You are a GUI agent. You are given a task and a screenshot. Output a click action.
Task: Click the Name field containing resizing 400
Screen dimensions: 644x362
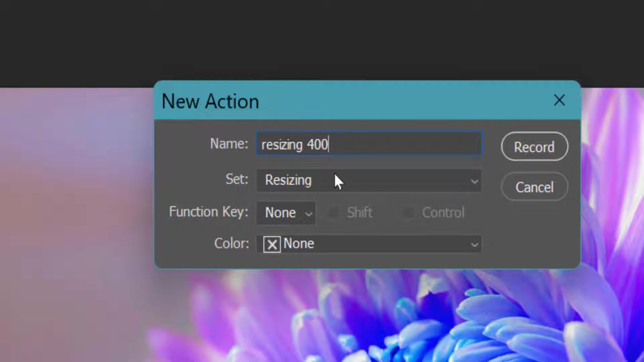point(369,144)
